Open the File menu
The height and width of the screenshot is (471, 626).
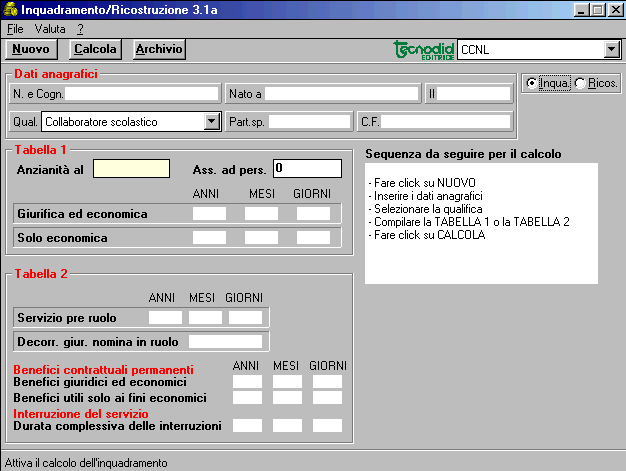coord(15,29)
